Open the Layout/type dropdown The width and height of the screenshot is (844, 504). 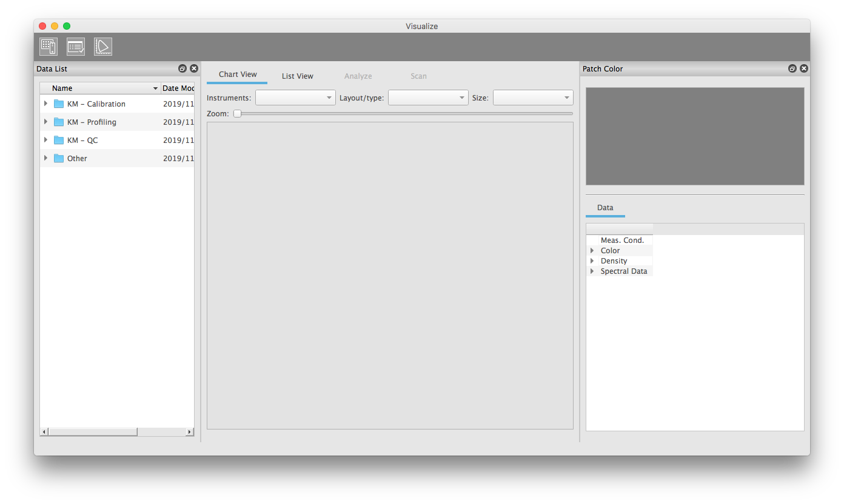click(x=428, y=98)
